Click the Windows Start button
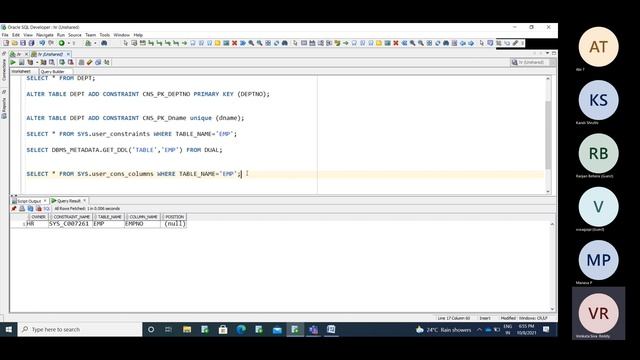This screenshot has width=640, height=360. (x=9, y=329)
